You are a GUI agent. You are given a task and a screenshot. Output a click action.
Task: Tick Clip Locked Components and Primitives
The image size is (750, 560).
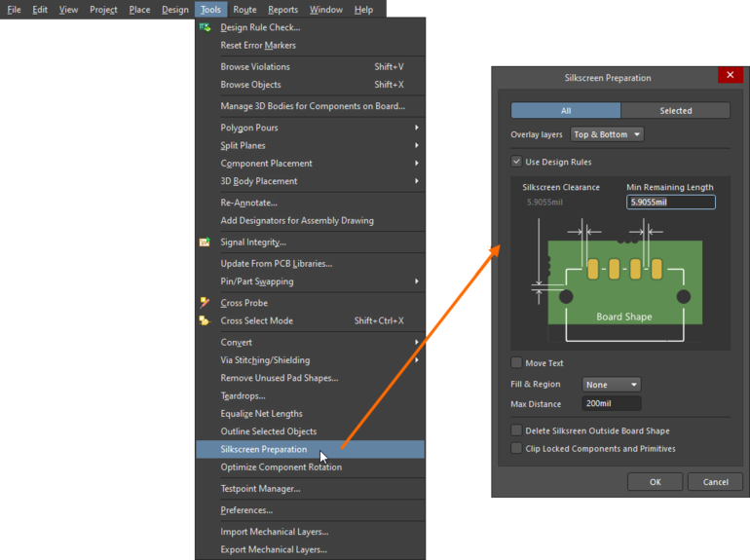coord(516,449)
